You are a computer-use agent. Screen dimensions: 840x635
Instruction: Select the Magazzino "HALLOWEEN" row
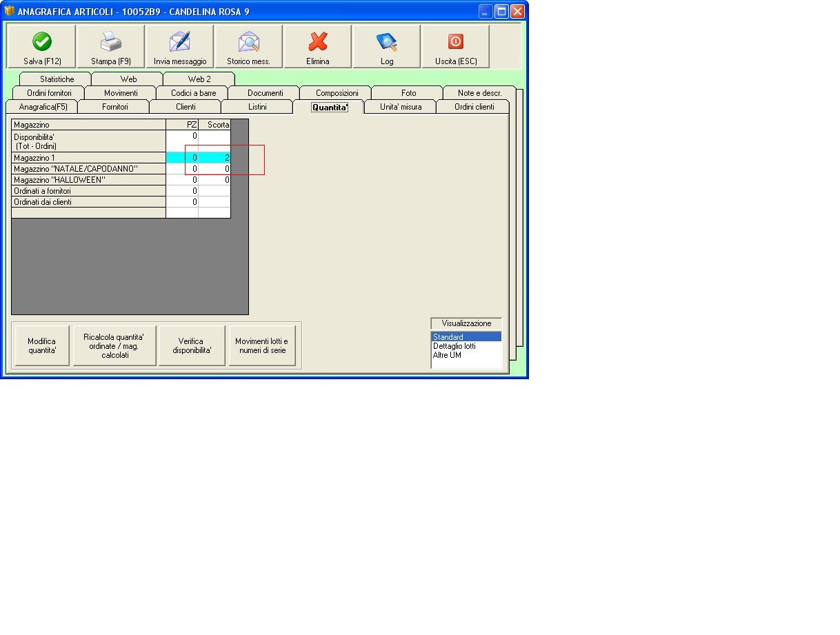click(121, 180)
